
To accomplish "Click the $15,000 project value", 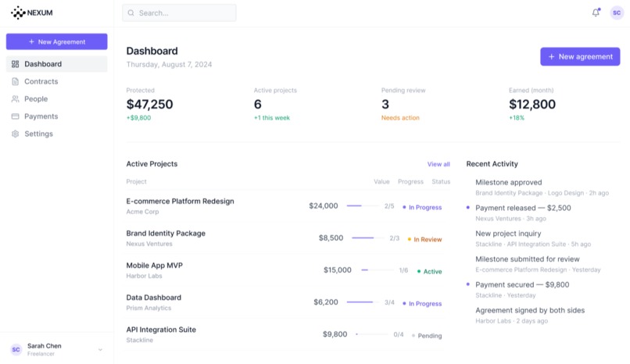I will [338, 270].
